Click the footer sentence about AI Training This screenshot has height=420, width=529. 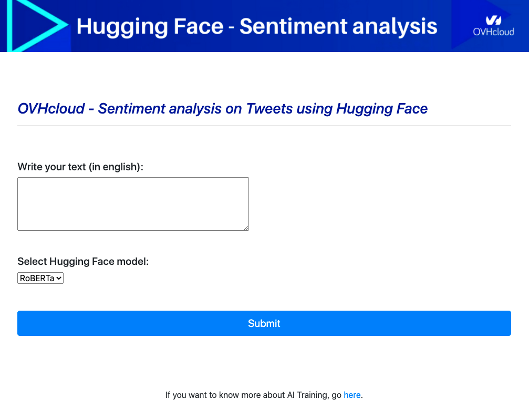[x=264, y=395]
